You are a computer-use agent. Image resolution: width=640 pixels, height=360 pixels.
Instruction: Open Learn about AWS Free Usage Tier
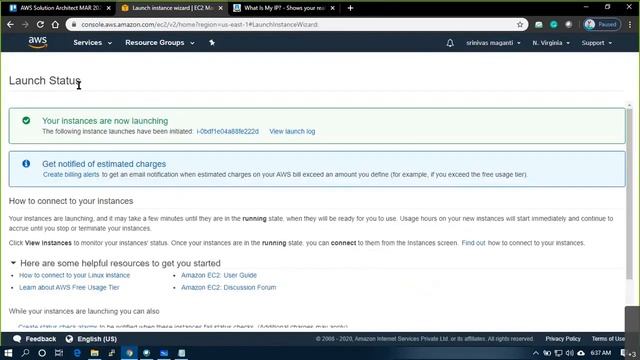(x=69, y=287)
